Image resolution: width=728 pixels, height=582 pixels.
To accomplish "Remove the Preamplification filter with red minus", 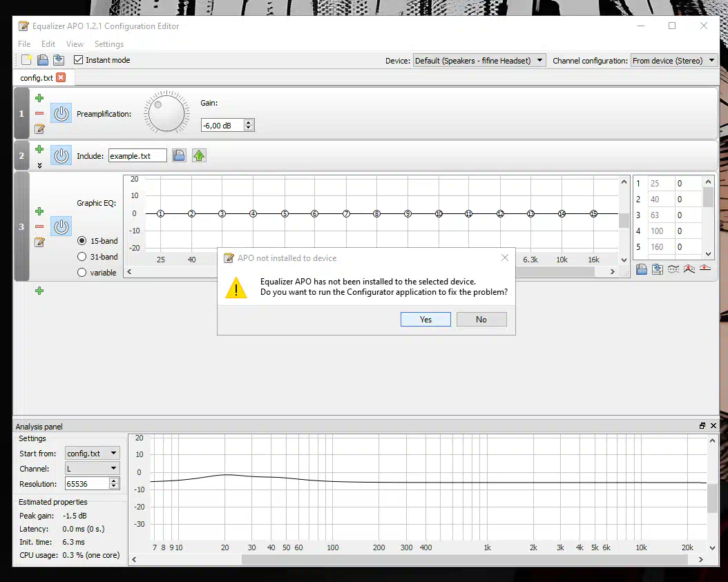I will click(x=39, y=113).
